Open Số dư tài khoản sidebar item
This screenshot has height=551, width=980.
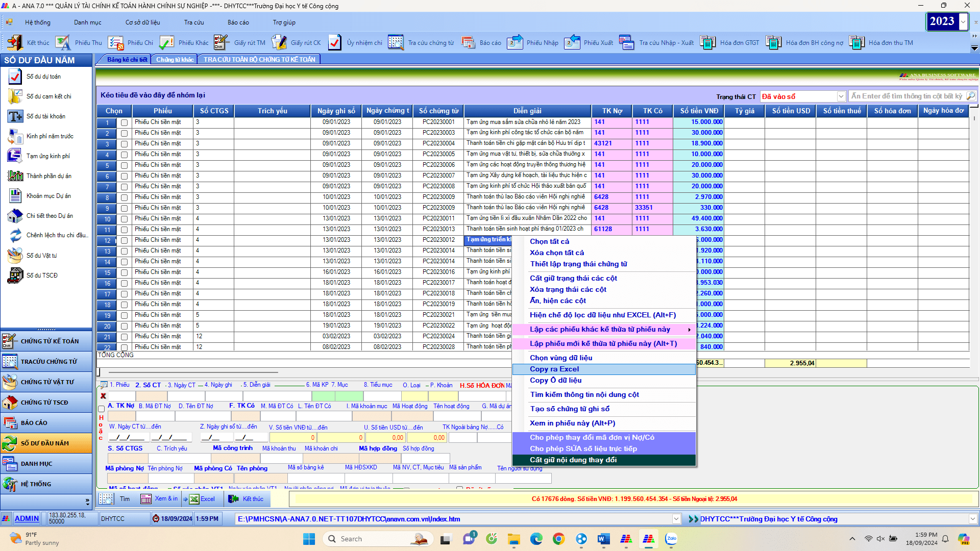[45, 116]
